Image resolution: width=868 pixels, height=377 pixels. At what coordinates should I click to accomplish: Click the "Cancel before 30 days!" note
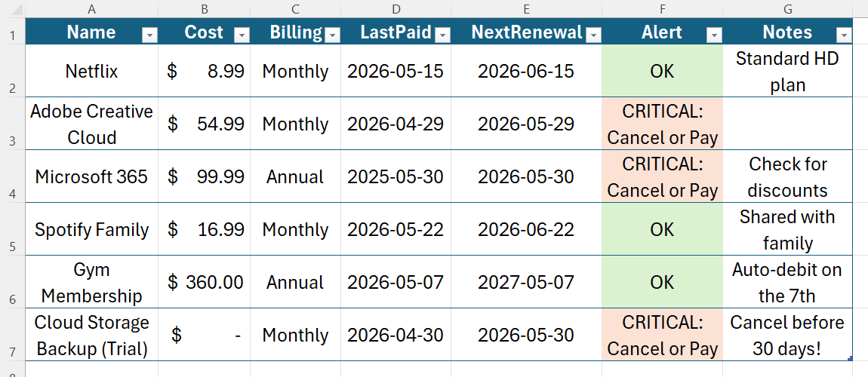(x=787, y=336)
